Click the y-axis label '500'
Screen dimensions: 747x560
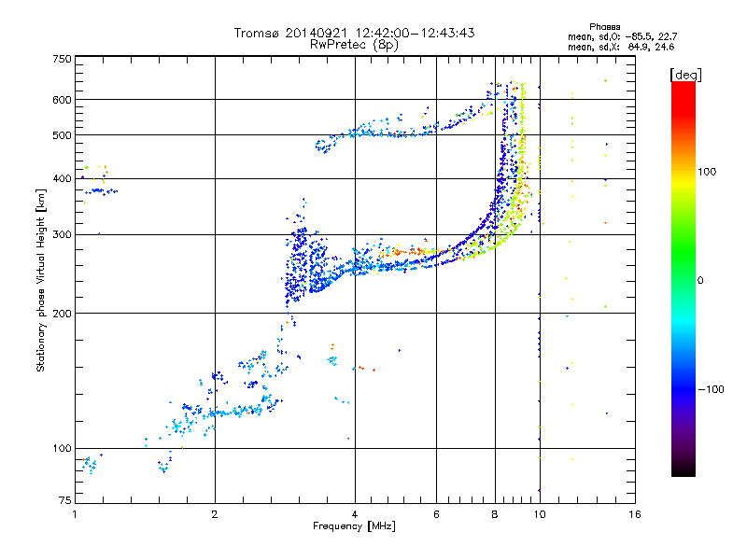click(63, 135)
